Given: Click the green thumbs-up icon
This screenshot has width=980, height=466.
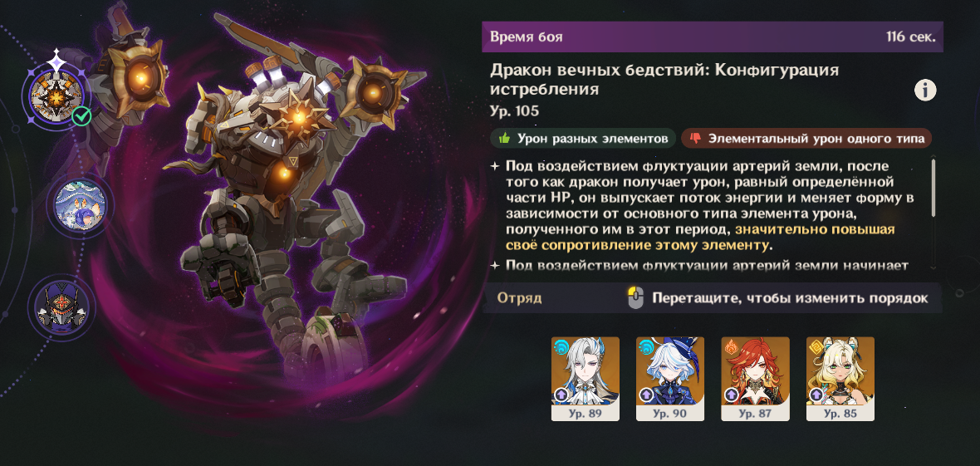Looking at the screenshot, I should 504,138.
